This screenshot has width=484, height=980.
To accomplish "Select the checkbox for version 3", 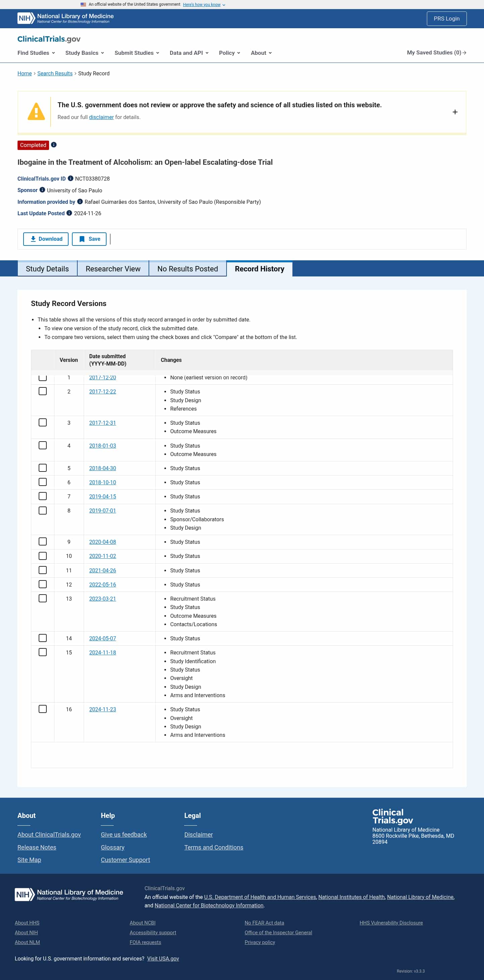I will (x=43, y=422).
